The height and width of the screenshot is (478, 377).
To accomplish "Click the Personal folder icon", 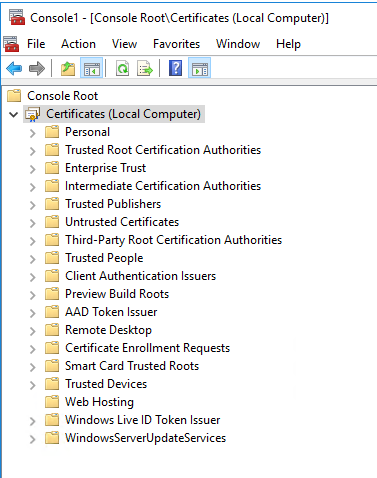I will pyautogui.click(x=52, y=132).
